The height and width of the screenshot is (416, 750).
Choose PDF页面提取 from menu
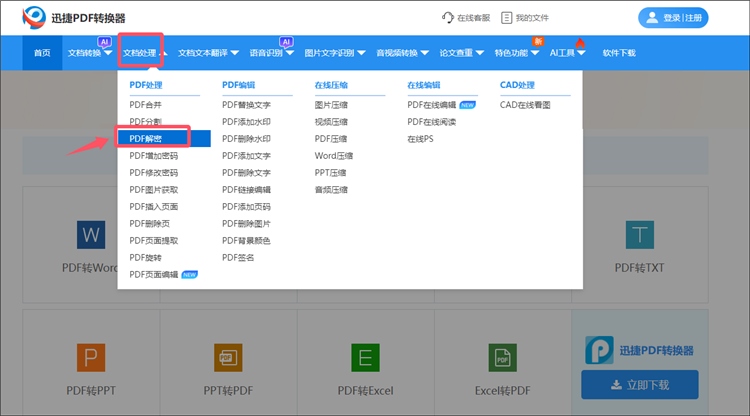154,241
